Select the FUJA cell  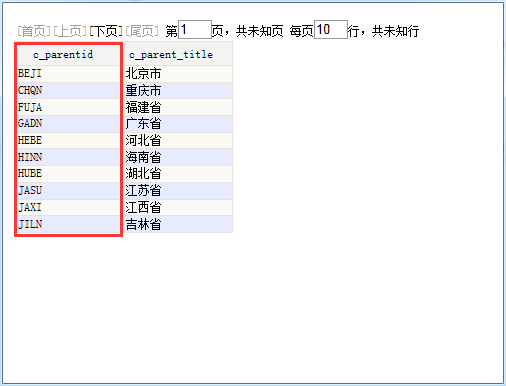click(68, 107)
